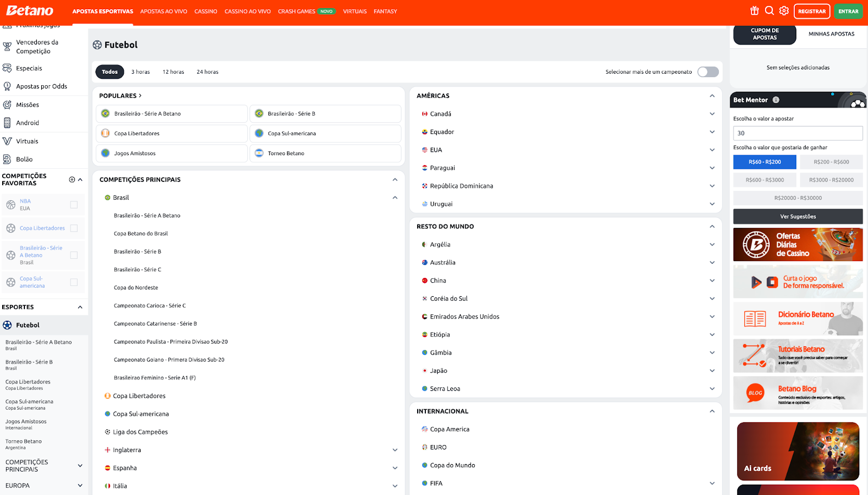Click the NBA favorites basketball icon
This screenshot has width=868, height=495.
click(11, 205)
